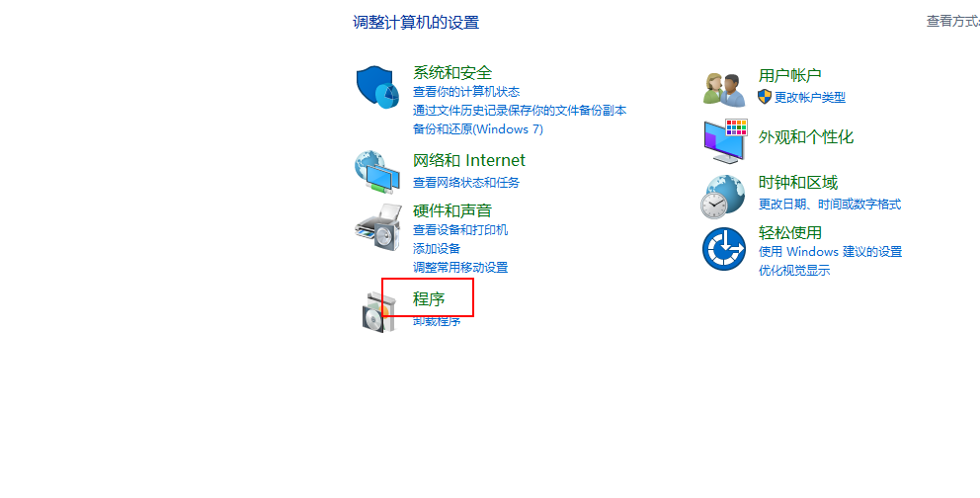Viewport: 980px width, 498px height.
Task: Click 查看网络状态和任务 link
Action: click(x=466, y=183)
